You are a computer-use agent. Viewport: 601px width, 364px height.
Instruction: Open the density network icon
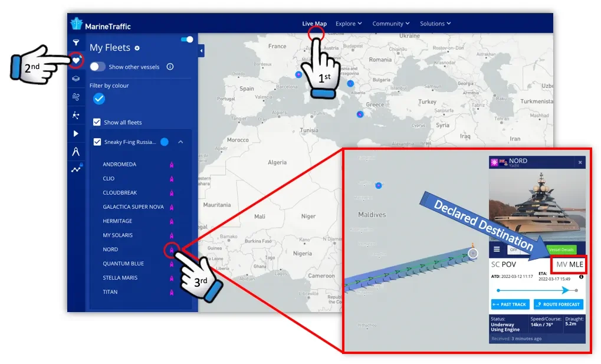click(x=76, y=115)
